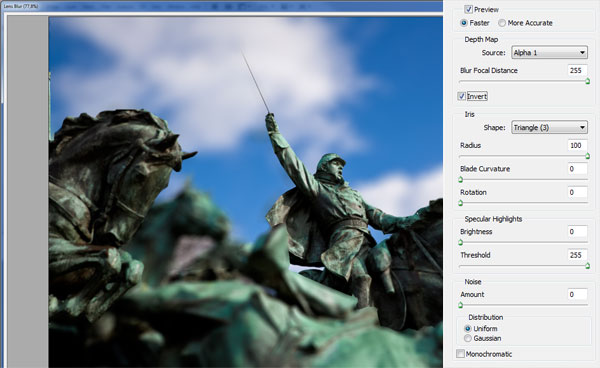Viewport: 600px width, 368px height.
Task: Enable the Monochromatic checkbox
Action: tap(460, 354)
